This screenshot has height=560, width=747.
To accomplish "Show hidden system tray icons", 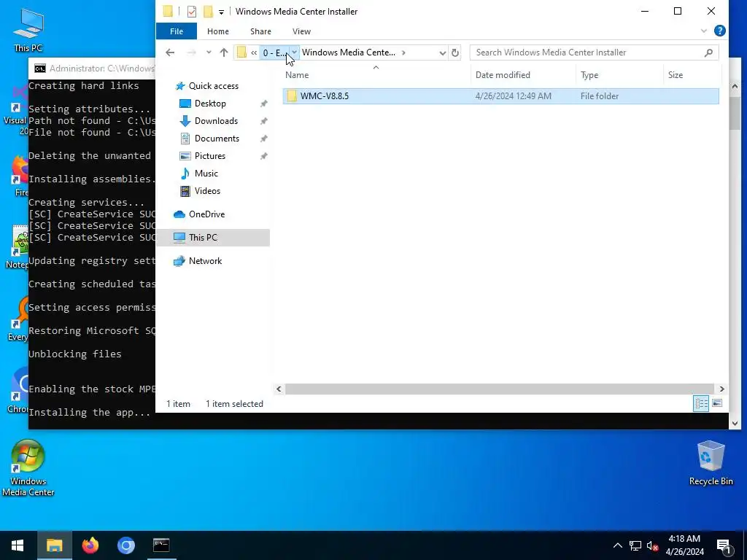I will 617,545.
